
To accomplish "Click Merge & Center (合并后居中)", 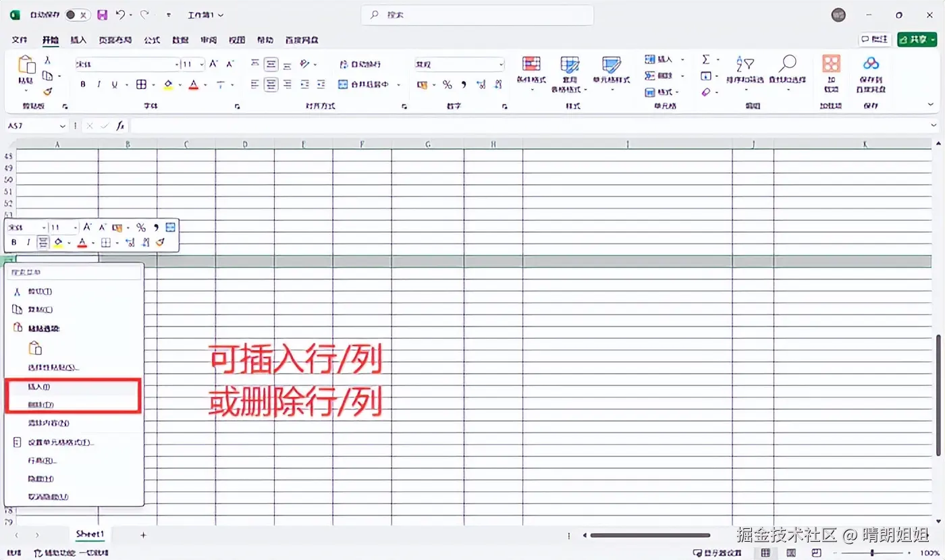I will coord(364,84).
